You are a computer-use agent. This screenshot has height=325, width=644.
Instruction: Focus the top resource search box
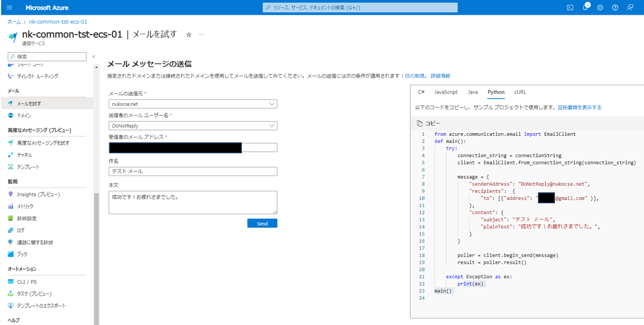point(360,8)
